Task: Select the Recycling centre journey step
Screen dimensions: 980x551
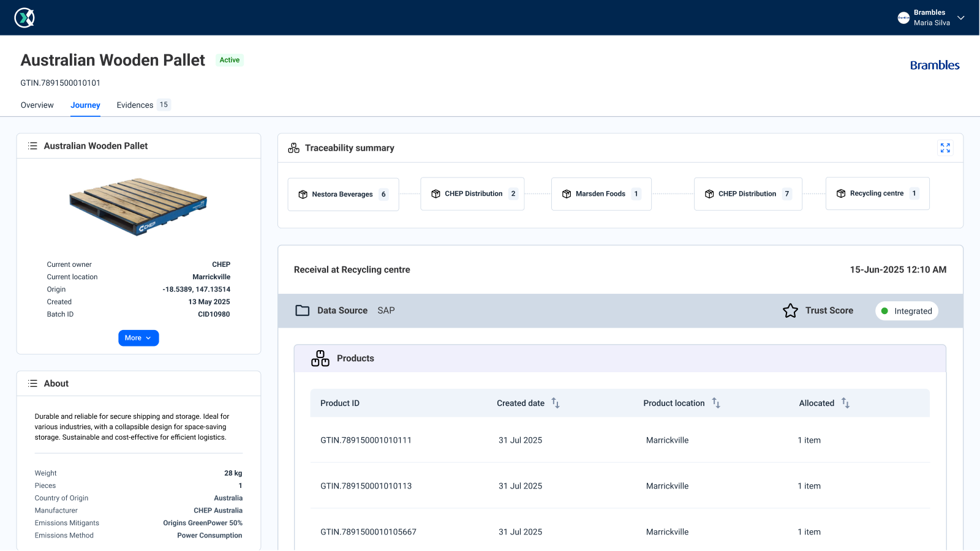Action: coord(878,193)
